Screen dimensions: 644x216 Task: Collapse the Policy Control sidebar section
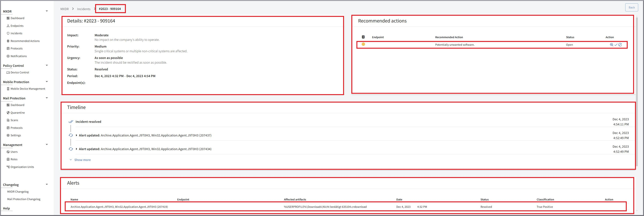(x=47, y=65)
